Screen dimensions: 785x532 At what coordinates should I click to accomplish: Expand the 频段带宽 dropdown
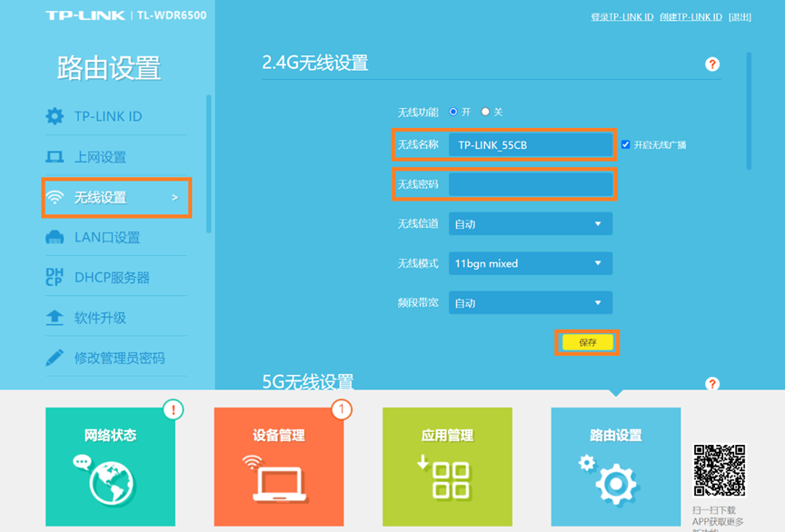click(x=530, y=303)
